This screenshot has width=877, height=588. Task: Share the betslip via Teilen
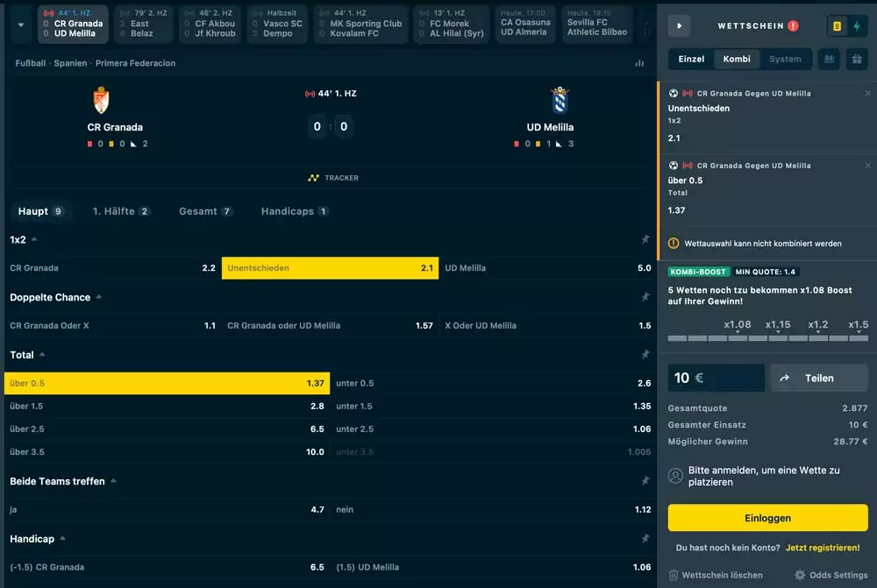(x=819, y=378)
